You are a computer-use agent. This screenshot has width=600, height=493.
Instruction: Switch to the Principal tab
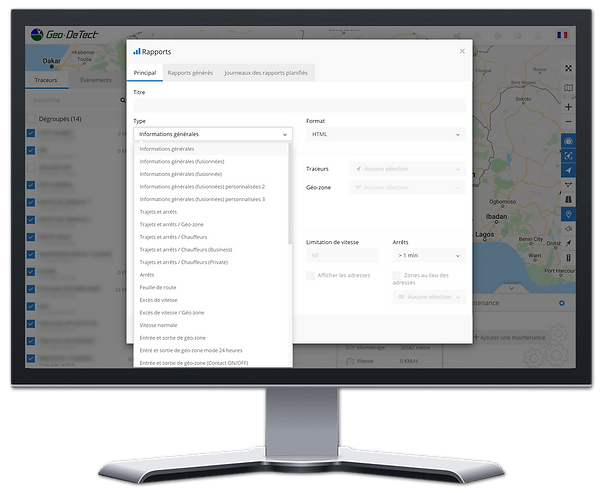(x=145, y=73)
